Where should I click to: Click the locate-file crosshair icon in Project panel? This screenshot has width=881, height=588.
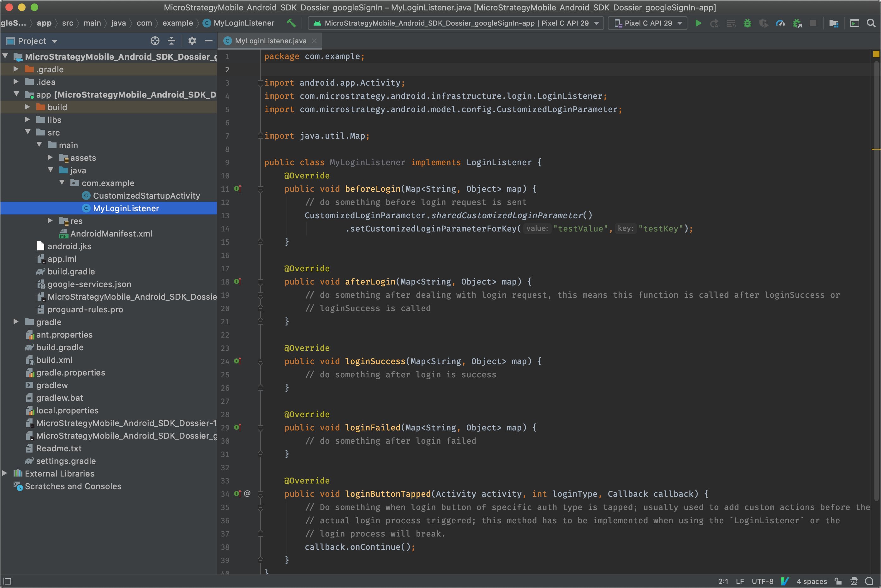click(155, 41)
